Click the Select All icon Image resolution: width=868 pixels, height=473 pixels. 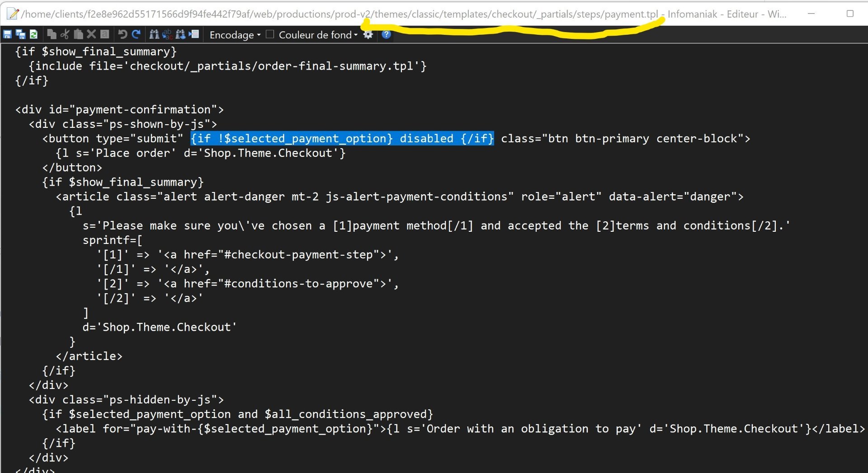(x=105, y=34)
